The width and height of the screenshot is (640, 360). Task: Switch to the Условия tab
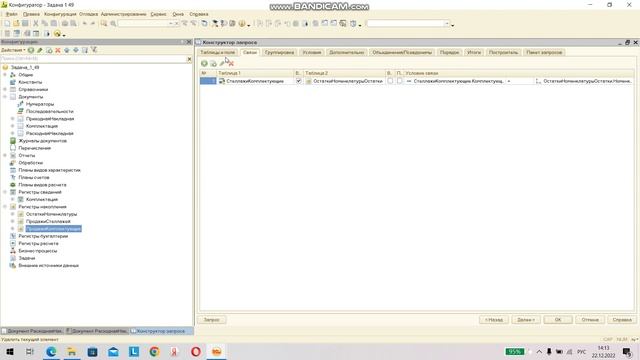pos(311,52)
